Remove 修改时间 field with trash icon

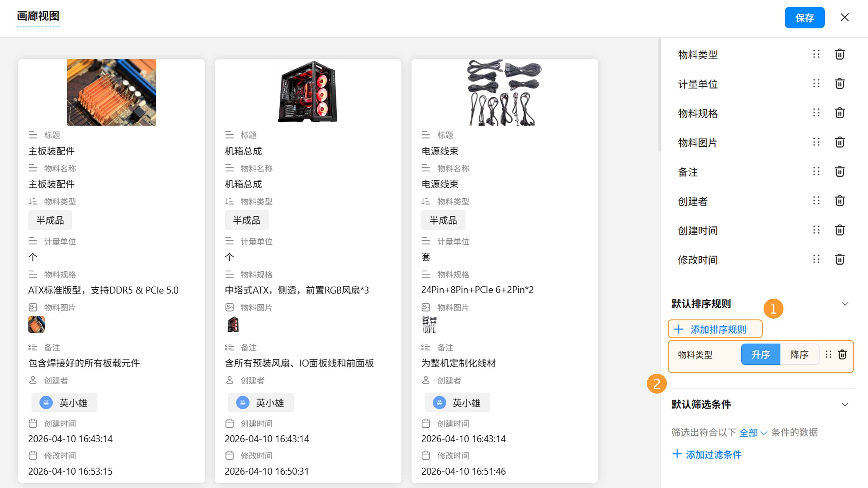839,259
